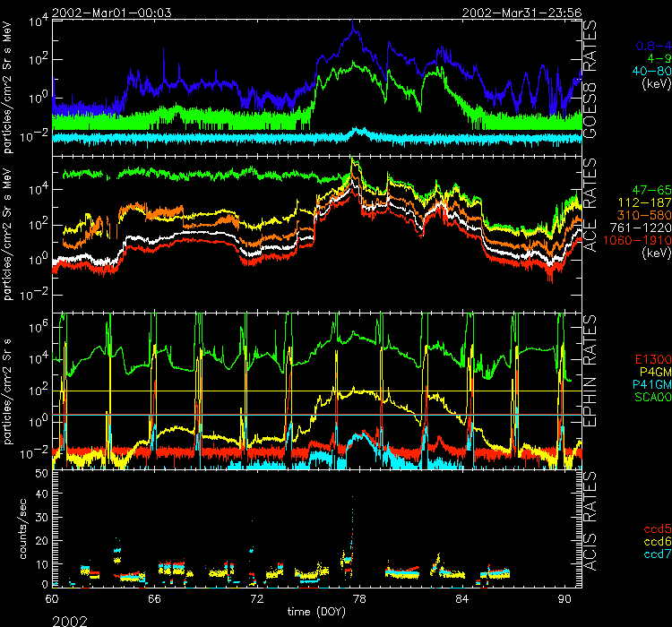672x627 pixels.
Task: Select the cyan 40-80 GOES legend entry
Action: pos(645,71)
